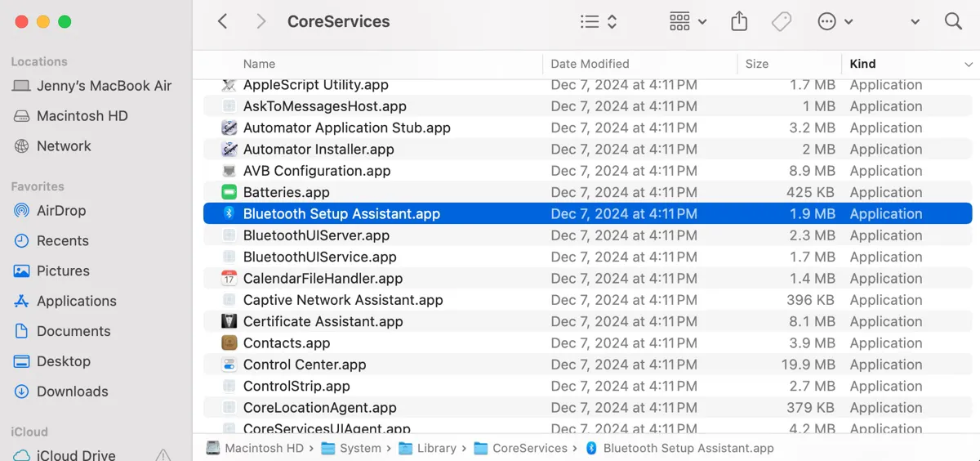Click Library in the path bar

click(x=435, y=448)
